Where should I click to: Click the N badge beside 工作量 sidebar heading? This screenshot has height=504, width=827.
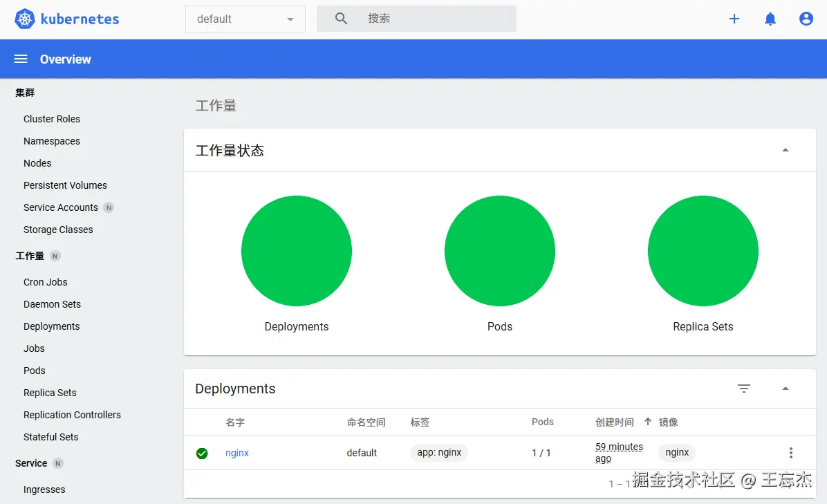click(x=55, y=256)
